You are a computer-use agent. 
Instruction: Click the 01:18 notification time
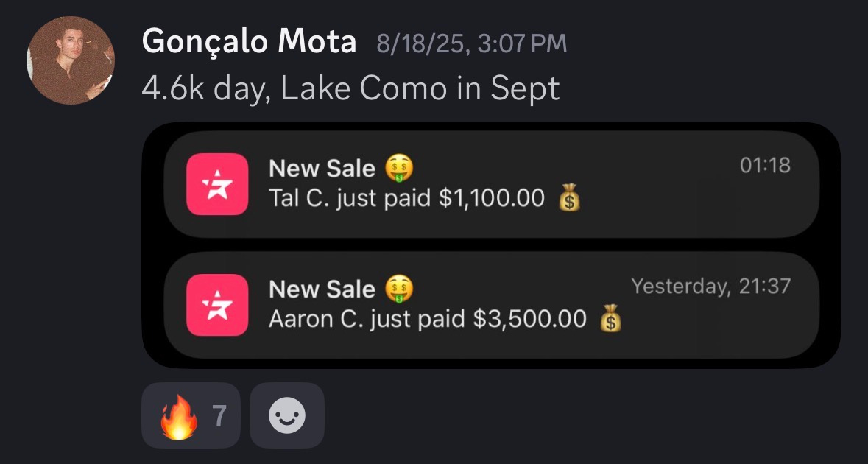(765, 165)
